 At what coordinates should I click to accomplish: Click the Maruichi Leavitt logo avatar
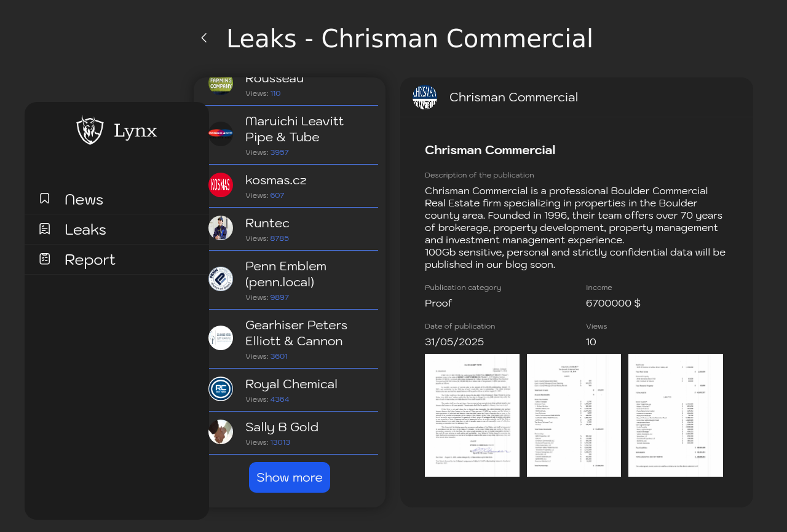pos(221,134)
